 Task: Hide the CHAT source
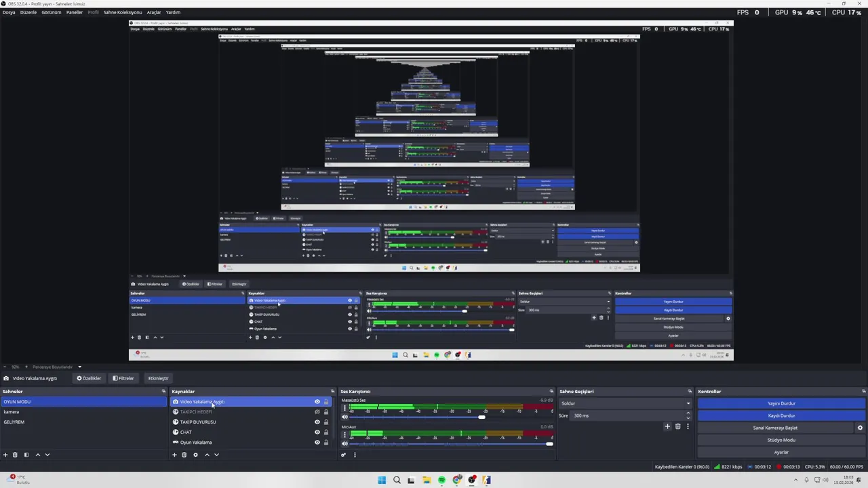[x=317, y=432]
